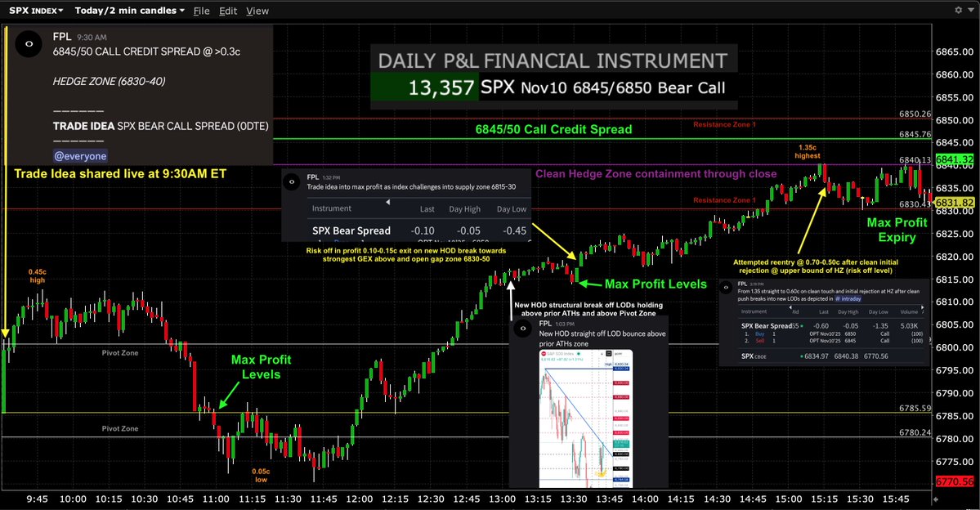This screenshot has width=980, height=510.
Task: Click the FPL avatar on the 1:03 PM message
Action: click(522, 327)
